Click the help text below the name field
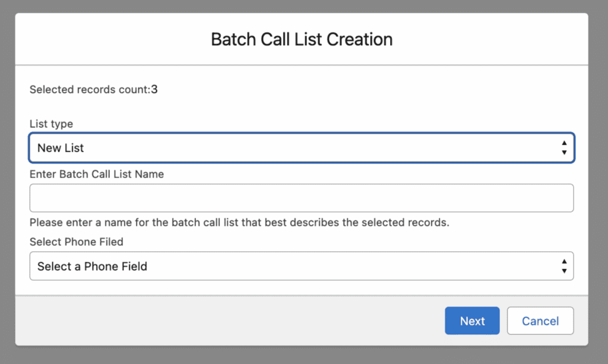The width and height of the screenshot is (608, 364). (239, 223)
